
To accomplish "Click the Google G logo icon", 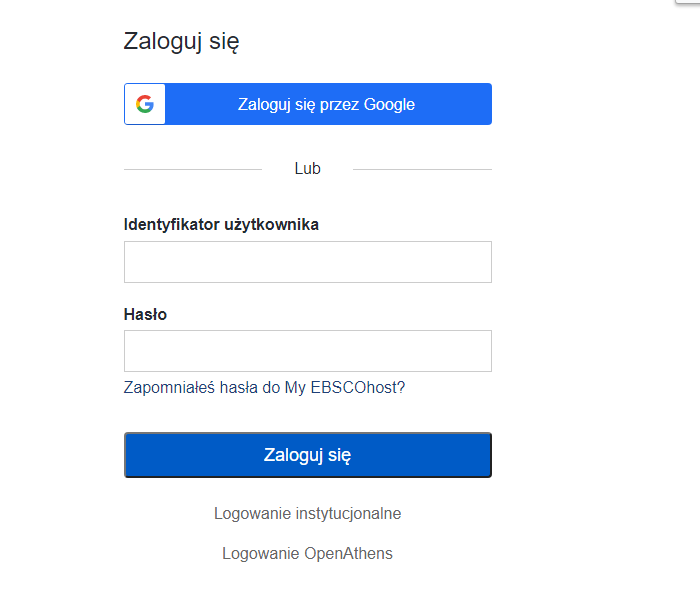I will 145,104.
